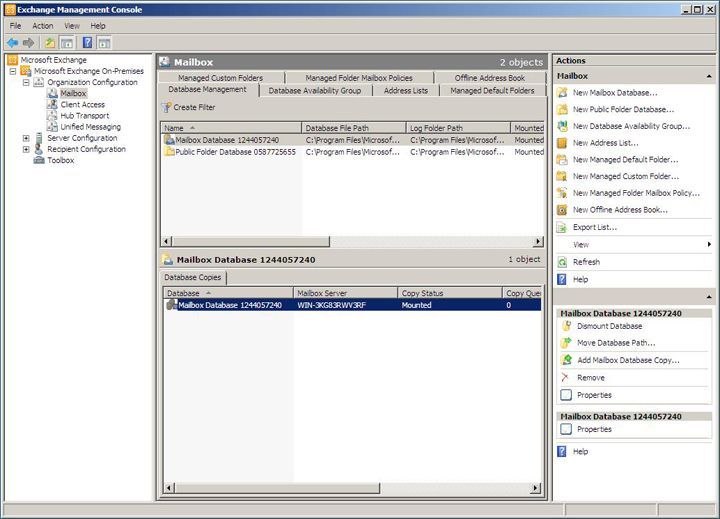
Task: Open the File menu
Action: [15, 26]
